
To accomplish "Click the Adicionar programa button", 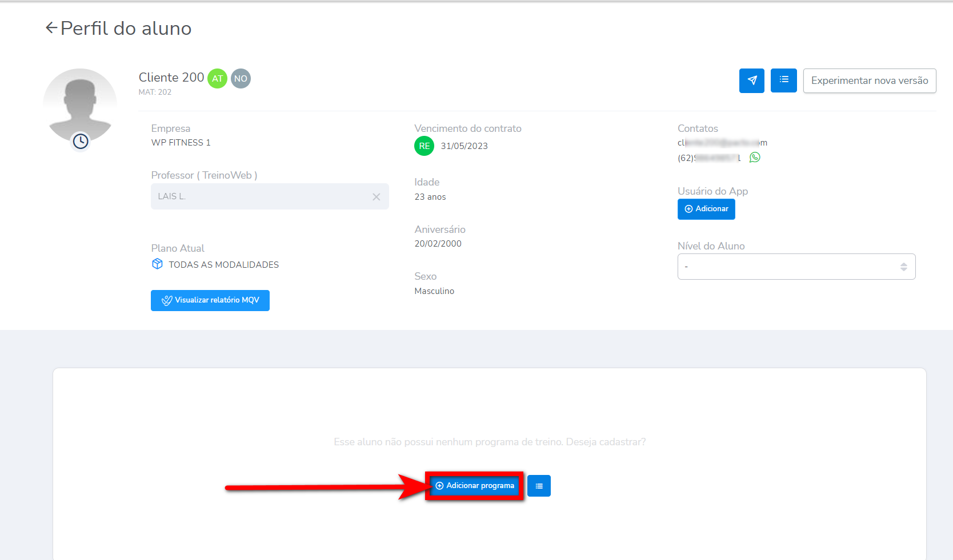I will (474, 486).
